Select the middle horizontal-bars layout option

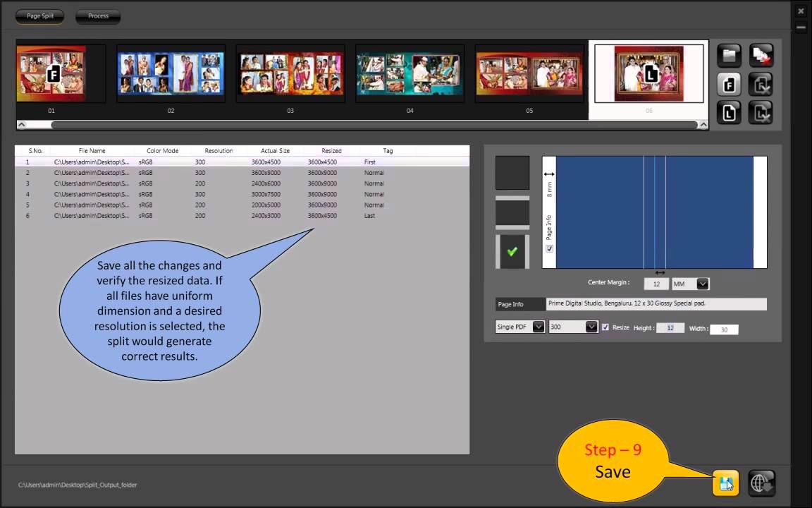click(x=512, y=212)
